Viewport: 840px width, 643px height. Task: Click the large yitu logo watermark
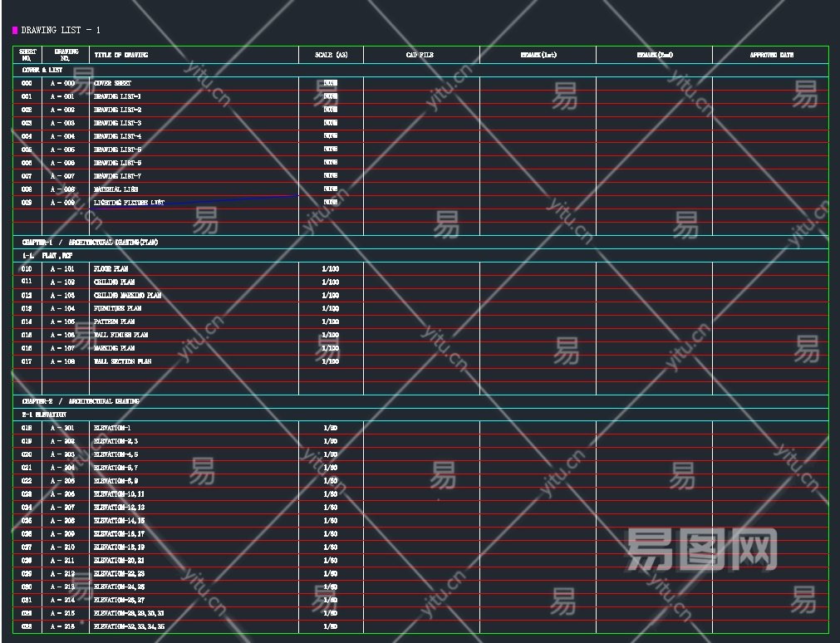(x=700, y=550)
